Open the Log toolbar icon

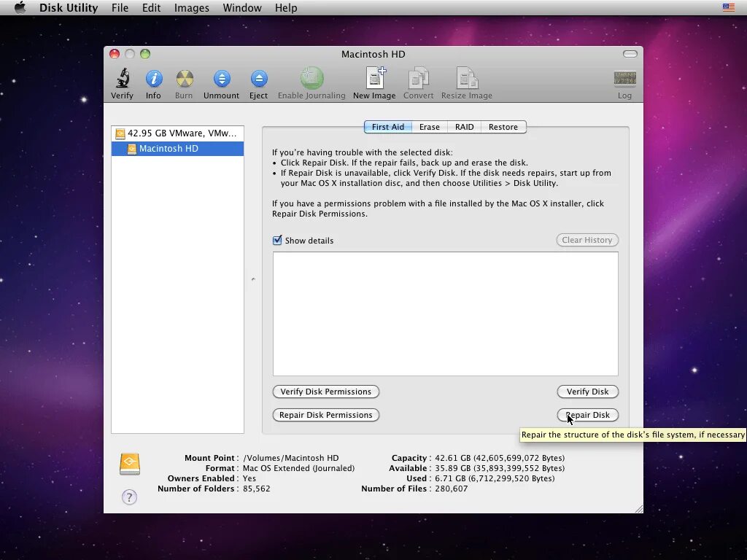[x=624, y=79]
